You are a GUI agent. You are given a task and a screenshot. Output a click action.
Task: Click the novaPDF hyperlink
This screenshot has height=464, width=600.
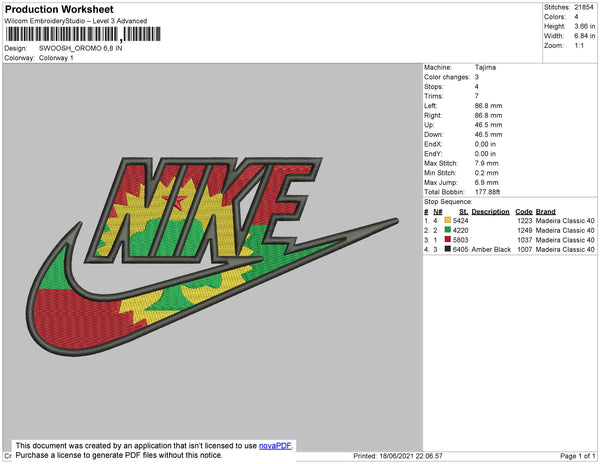tap(275, 446)
